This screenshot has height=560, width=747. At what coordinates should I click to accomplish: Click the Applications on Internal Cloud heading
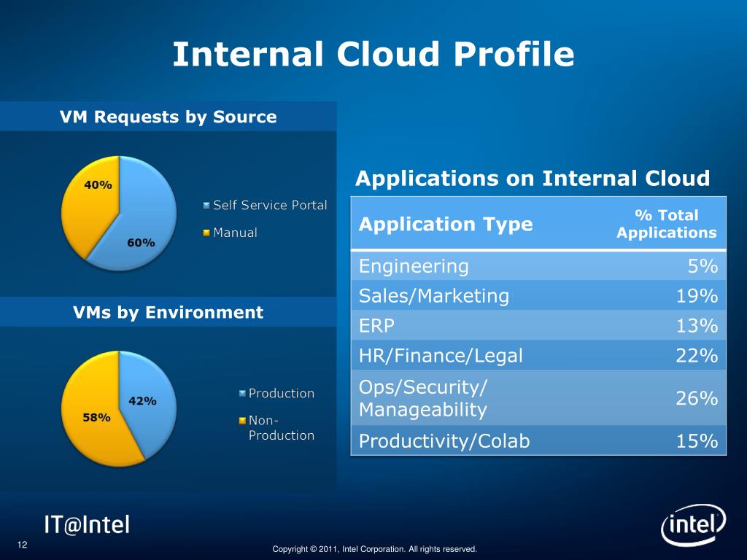[x=533, y=179]
